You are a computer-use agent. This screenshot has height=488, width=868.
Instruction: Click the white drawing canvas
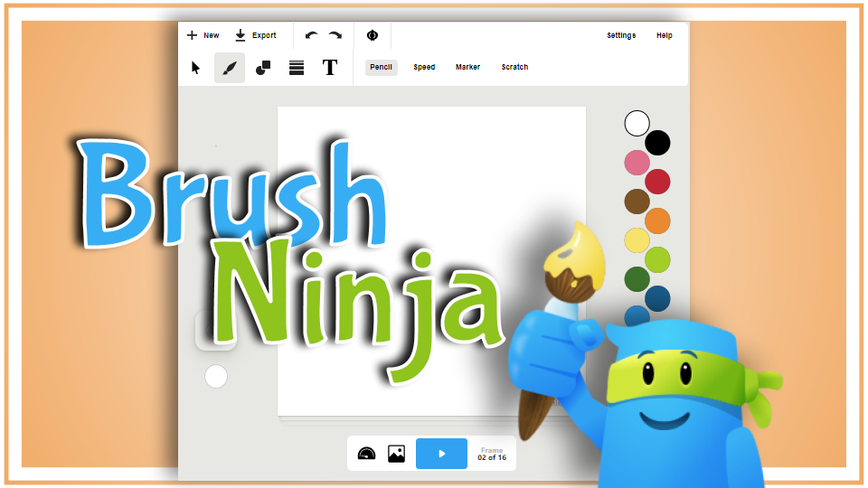tap(432, 261)
